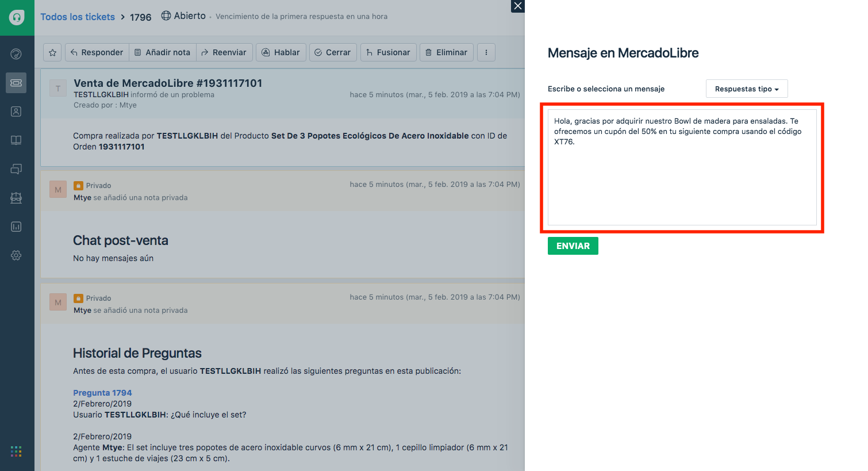Open the admin gear icon in sidebar
Image resolution: width=868 pixels, height=471 pixels.
pos(16,255)
